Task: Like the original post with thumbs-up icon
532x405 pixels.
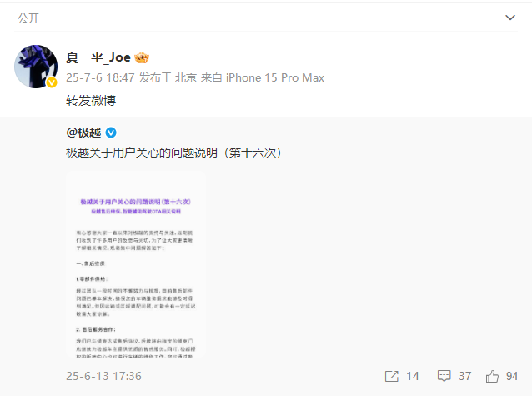Action: click(492, 376)
